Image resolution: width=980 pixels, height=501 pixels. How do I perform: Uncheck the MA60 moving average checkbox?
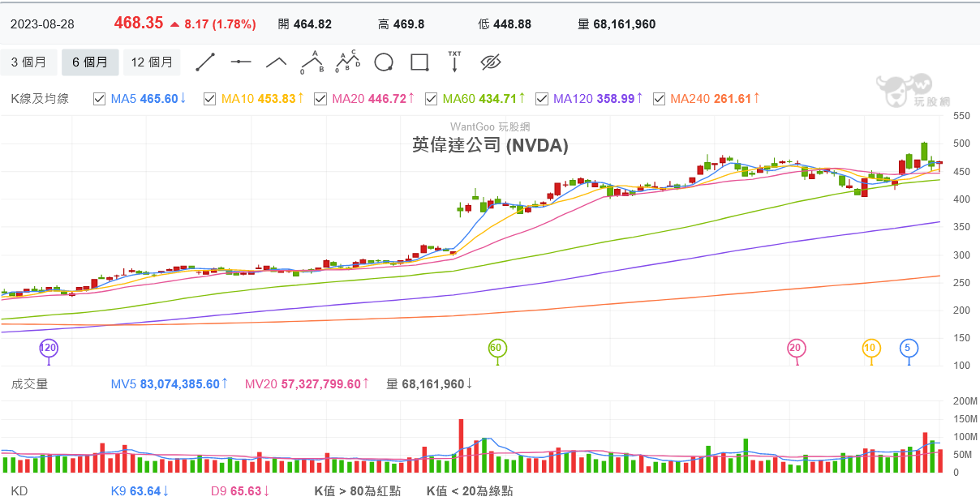(x=431, y=99)
